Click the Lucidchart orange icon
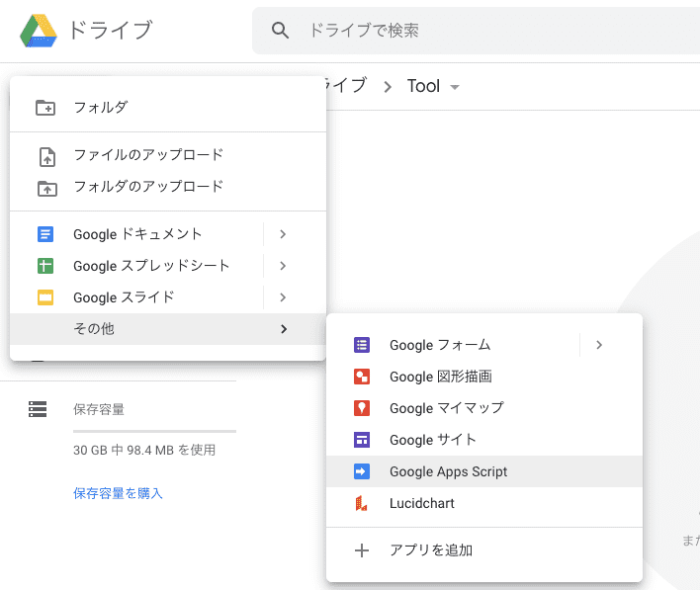Screen dimensions: 700x590 (361, 503)
